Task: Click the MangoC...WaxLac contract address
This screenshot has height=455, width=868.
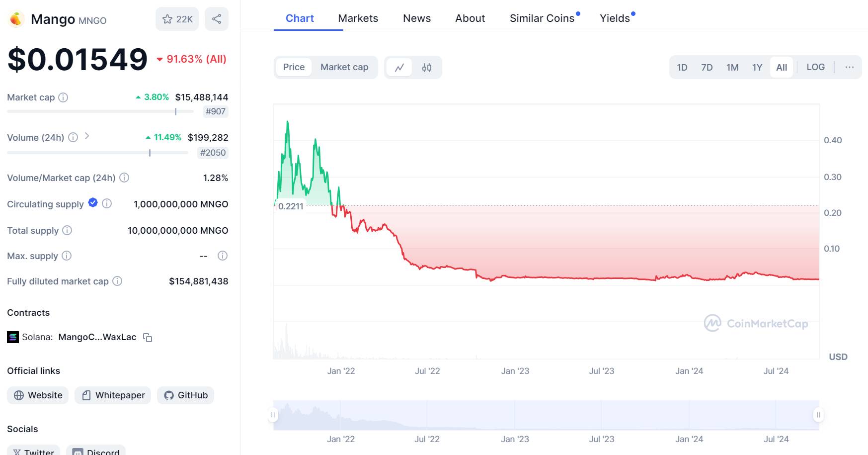Action: (97, 337)
